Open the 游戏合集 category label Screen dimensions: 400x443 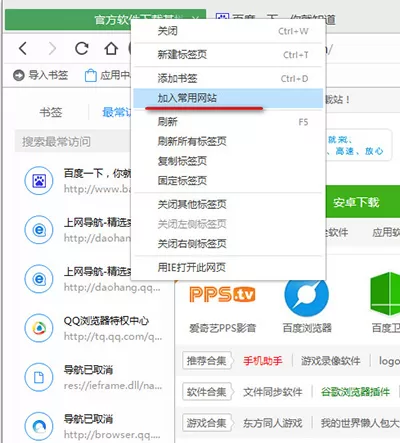(x=207, y=423)
